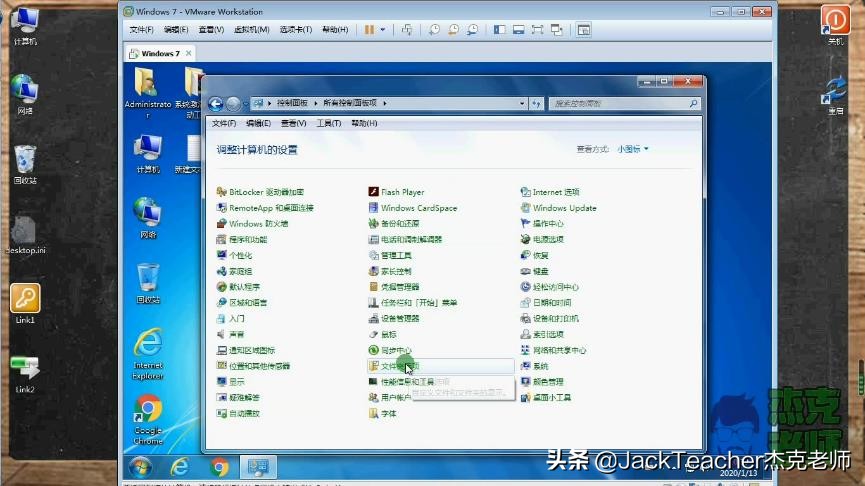Open 颜色管理 item
Screen dimensions: 865x486
(542, 382)
